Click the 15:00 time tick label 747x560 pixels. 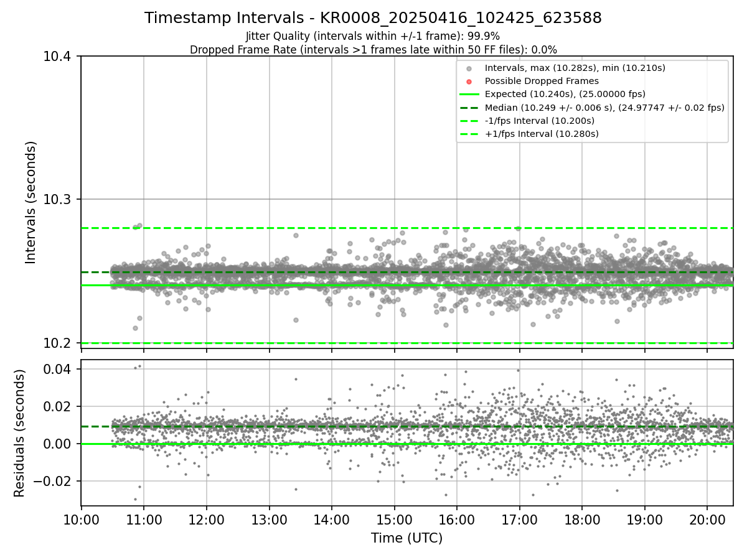click(394, 519)
